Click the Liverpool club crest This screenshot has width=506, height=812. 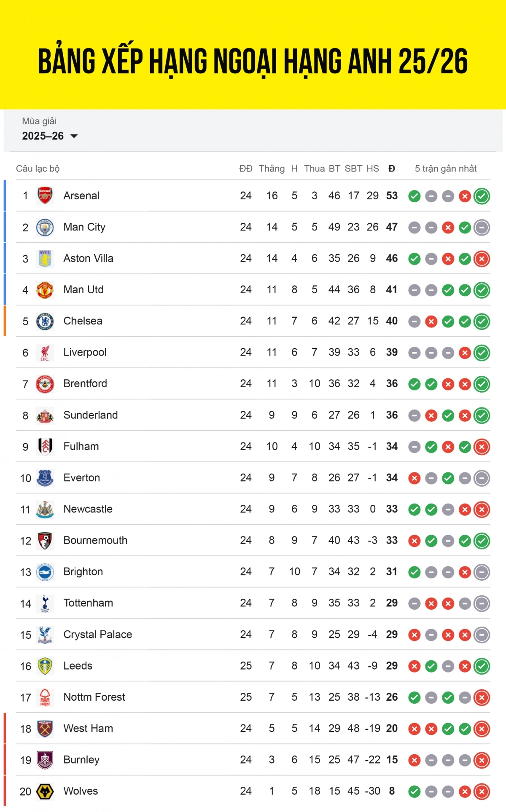pos(45,352)
